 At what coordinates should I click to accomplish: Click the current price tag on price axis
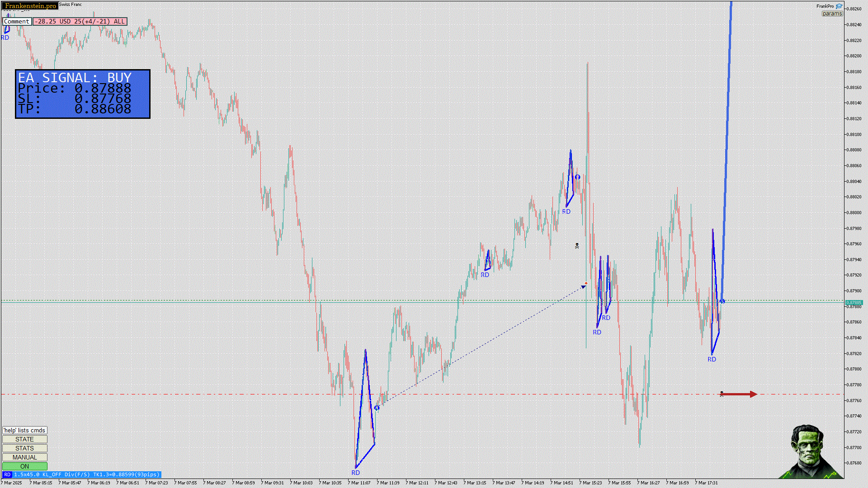pyautogui.click(x=854, y=303)
